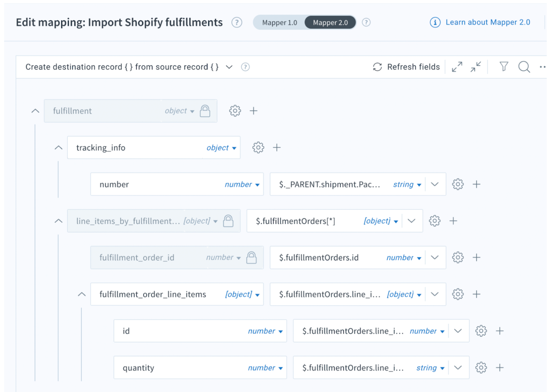Click lock icon on fulfillment_order_id row
This screenshot has width=549, height=392.
tap(252, 258)
